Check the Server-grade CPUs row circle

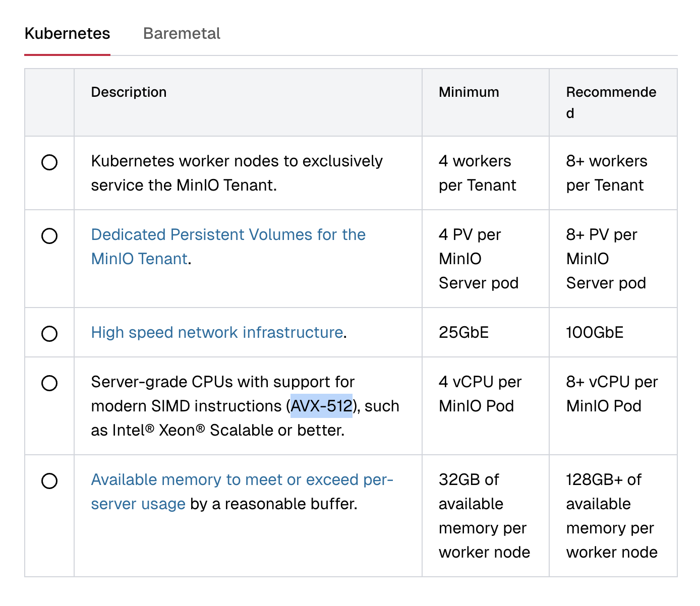pyautogui.click(x=49, y=383)
